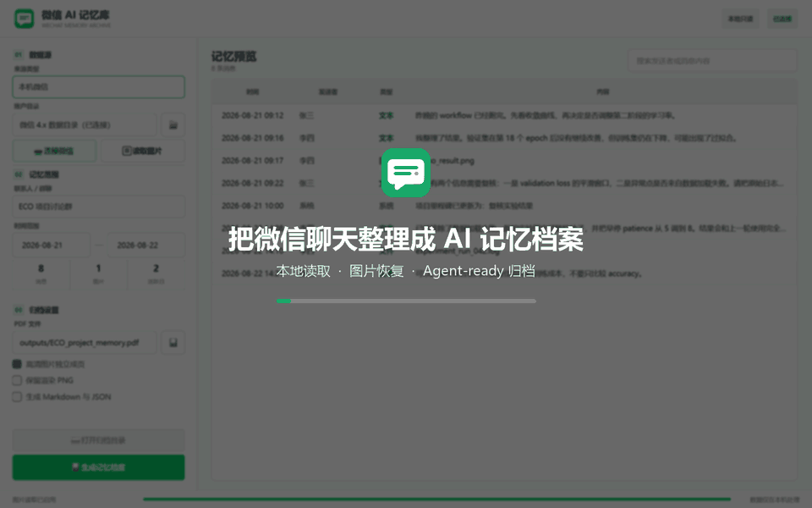The image size is (812, 508).
Task: Click the message text mentioning 18 epoch
Action: point(575,138)
